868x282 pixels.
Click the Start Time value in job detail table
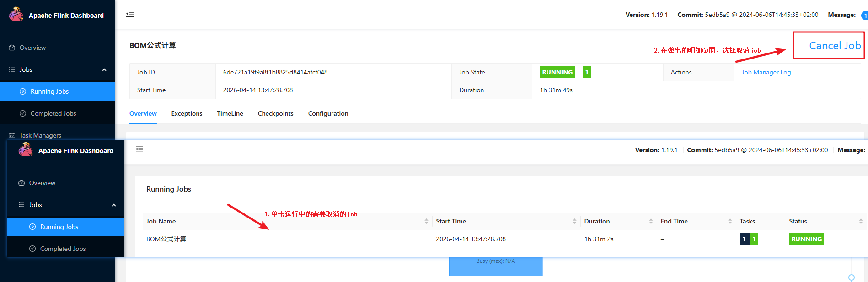258,90
